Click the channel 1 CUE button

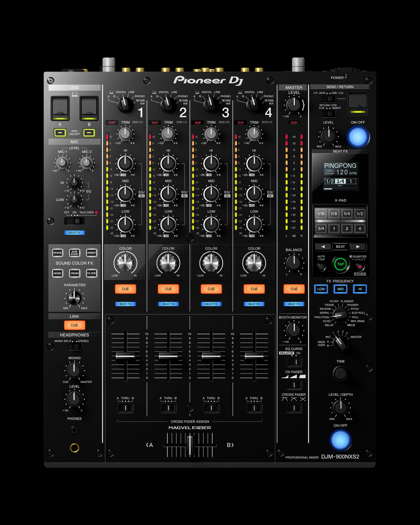click(125, 289)
